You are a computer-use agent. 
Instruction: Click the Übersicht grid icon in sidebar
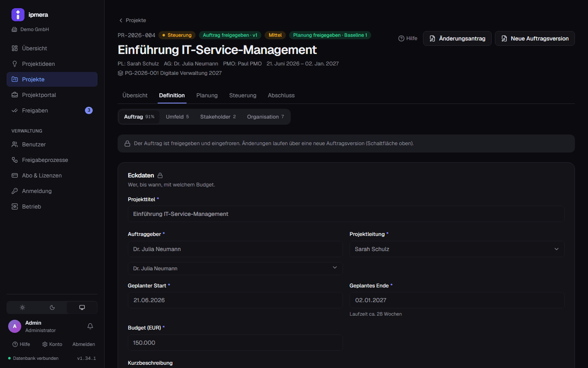pyautogui.click(x=15, y=48)
